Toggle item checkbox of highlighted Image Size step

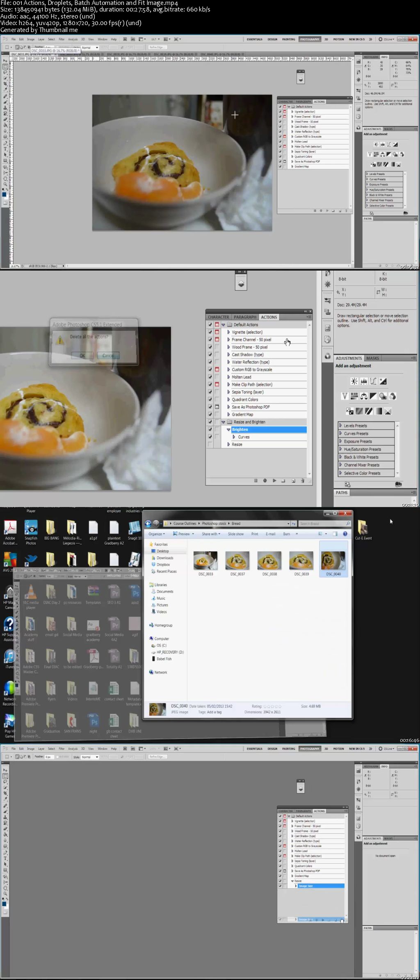280,886
